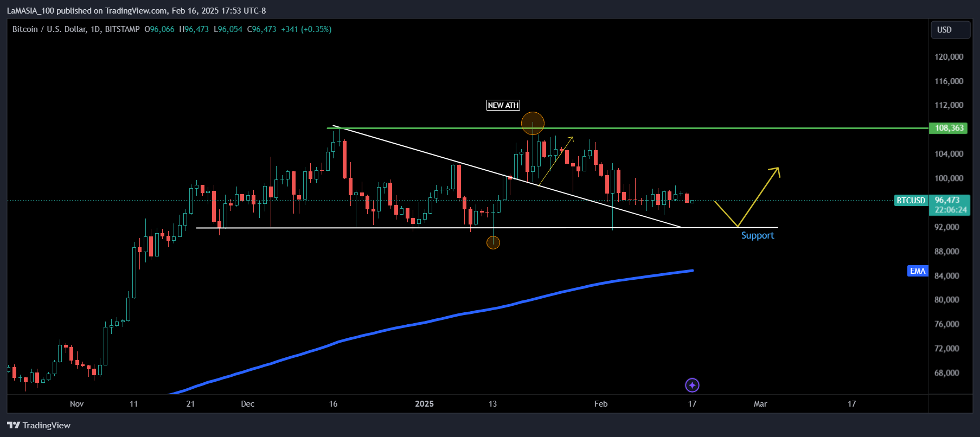
Task: Select the green horizontal resistance line
Action: point(627,128)
